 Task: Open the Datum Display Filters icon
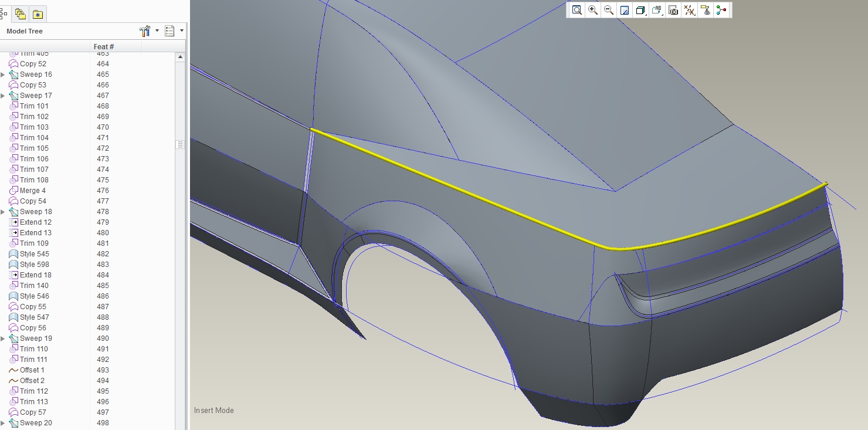click(690, 10)
